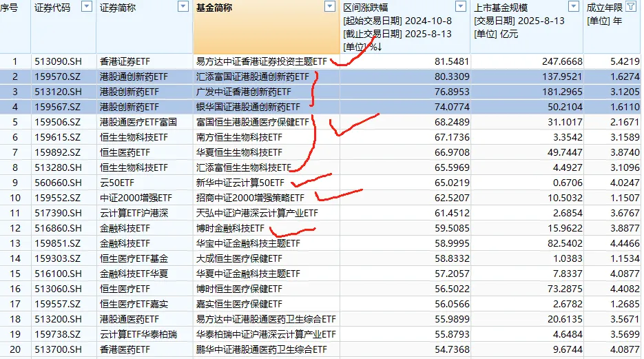
Task: Select code 159892.SZ
Action: coord(57,153)
